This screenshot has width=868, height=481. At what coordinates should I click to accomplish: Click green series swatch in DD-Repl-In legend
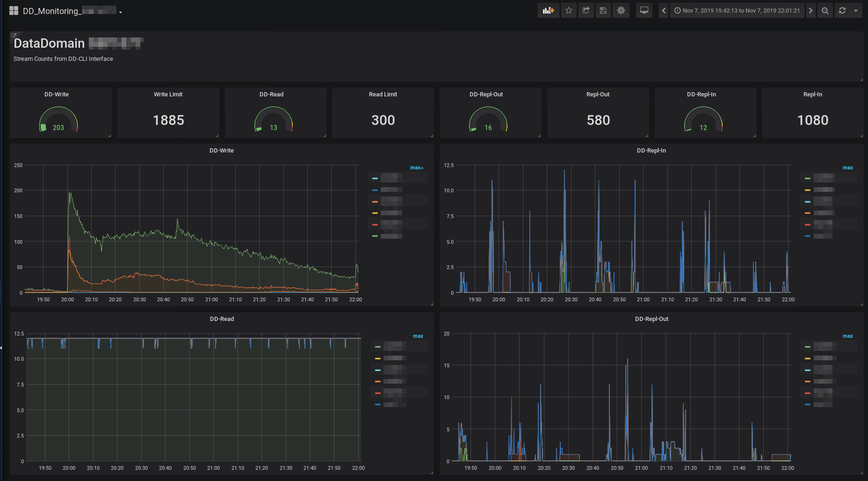808,178
